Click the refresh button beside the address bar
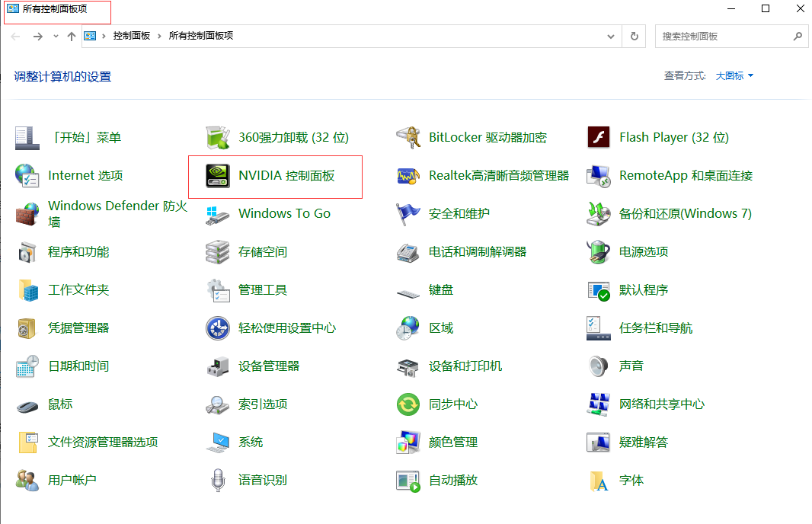The height and width of the screenshot is (524, 812). click(x=634, y=36)
